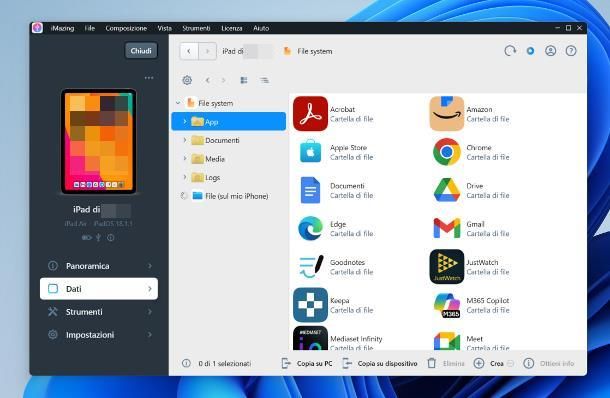Image resolution: width=610 pixels, height=398 pixels.
Task: Open the Amazon app folder icon
Action: [447, 114]
